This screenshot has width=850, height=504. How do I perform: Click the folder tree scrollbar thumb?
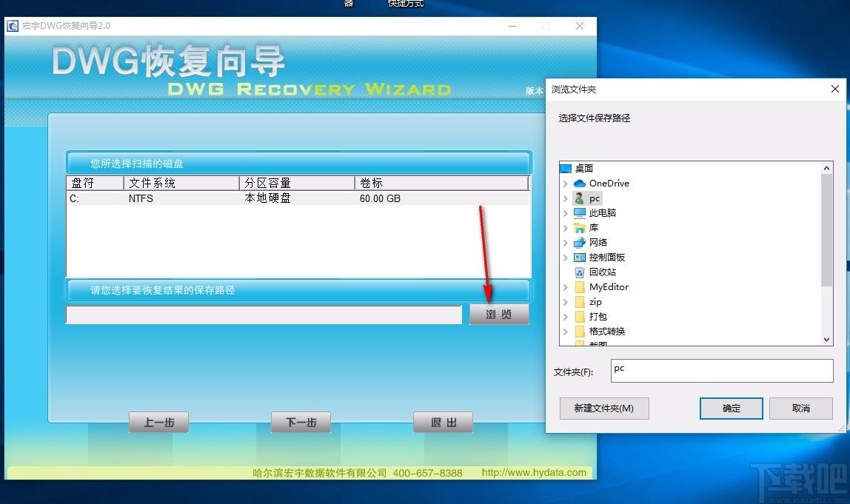pos(827,229)
